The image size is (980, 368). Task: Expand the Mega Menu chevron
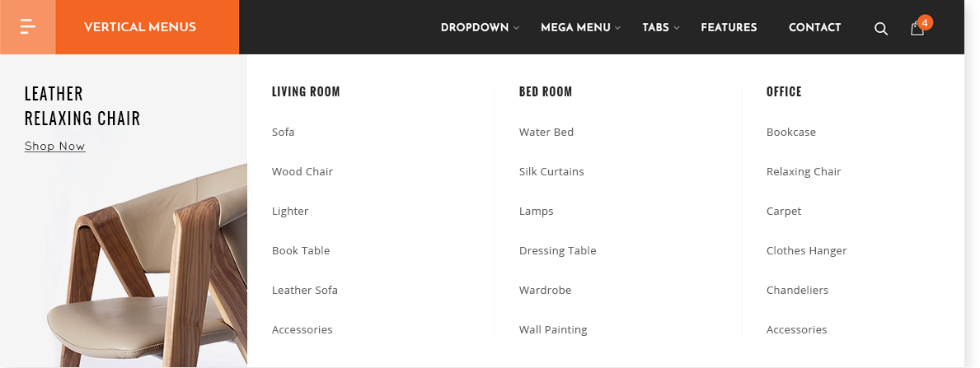click(617, 28)
